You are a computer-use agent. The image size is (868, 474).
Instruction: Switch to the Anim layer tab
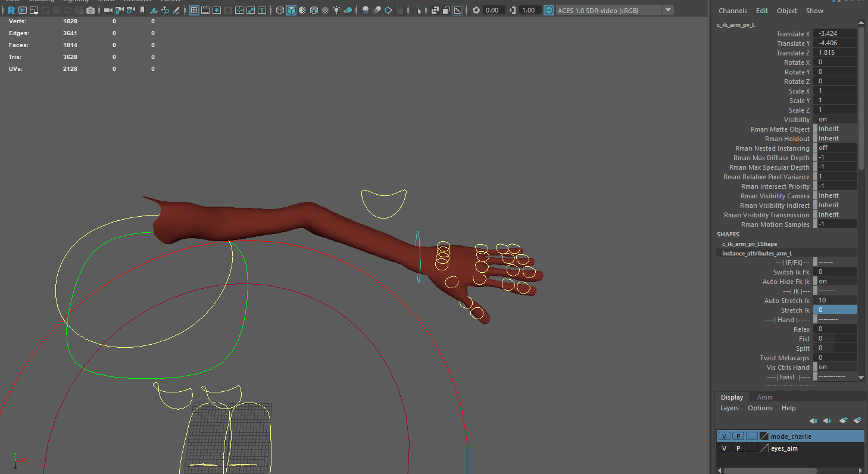coord(764,397)
